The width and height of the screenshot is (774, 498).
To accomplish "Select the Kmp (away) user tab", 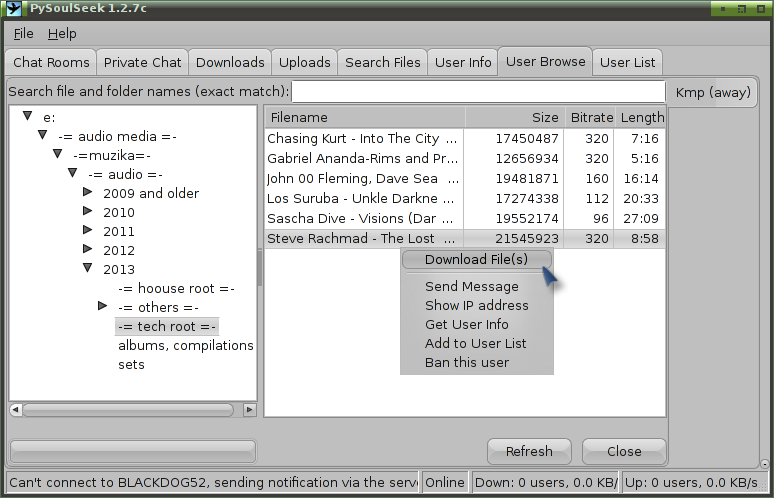I will coord(713,92).
